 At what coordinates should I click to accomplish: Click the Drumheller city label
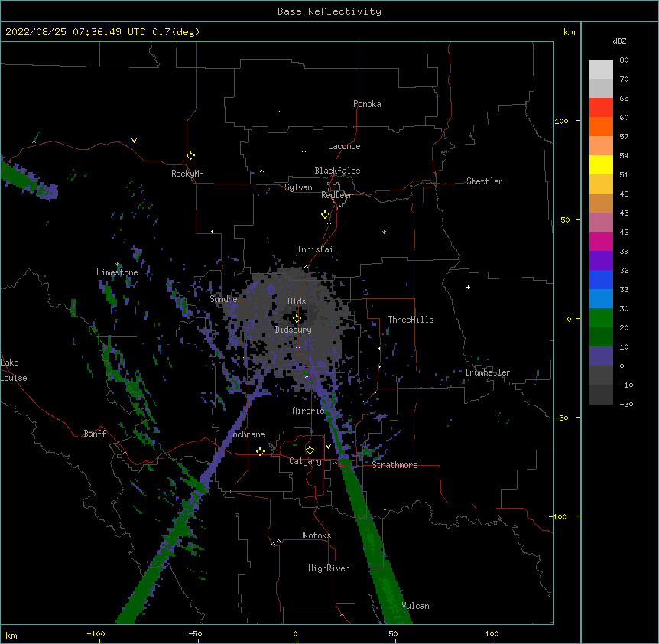tap(488, 372)
